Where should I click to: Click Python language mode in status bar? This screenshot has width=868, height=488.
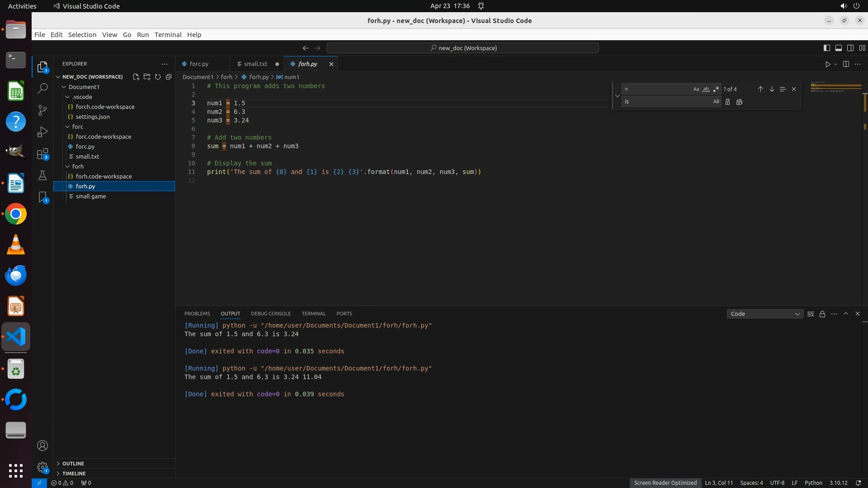click(x=813, y=483)
